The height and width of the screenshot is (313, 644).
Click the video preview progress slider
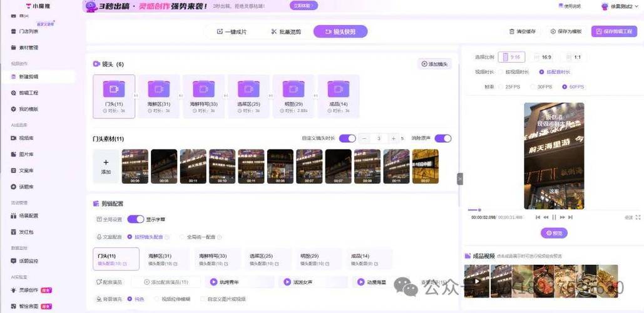pyautogui.click(x=554, y=210)
